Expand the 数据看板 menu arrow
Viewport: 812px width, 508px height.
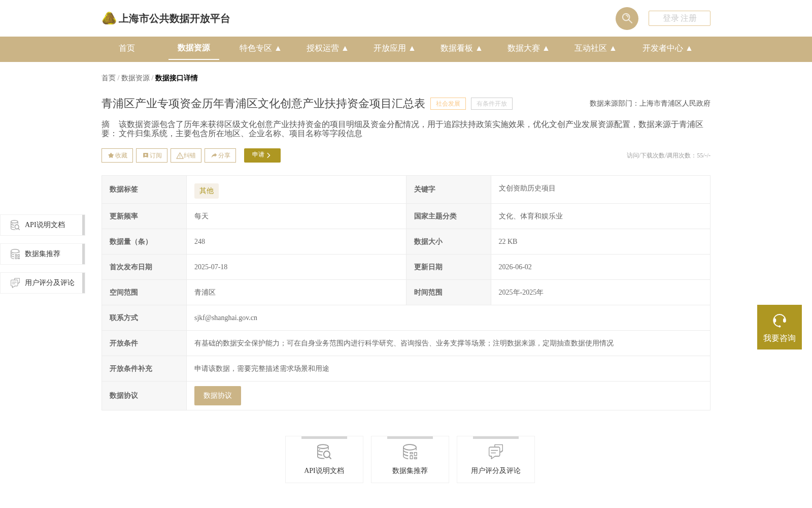click(x=479, y=48)
